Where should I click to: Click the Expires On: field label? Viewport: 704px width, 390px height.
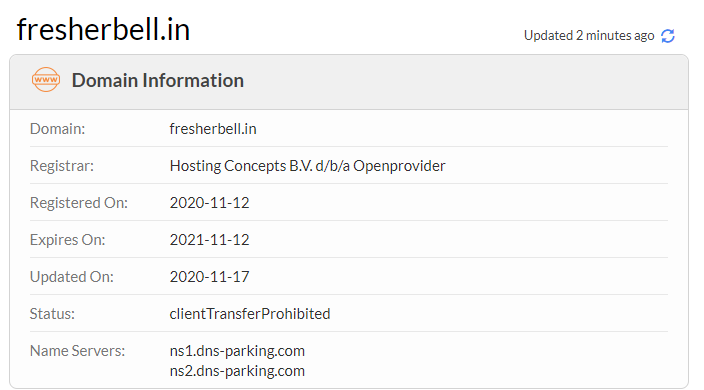point(67,240)
